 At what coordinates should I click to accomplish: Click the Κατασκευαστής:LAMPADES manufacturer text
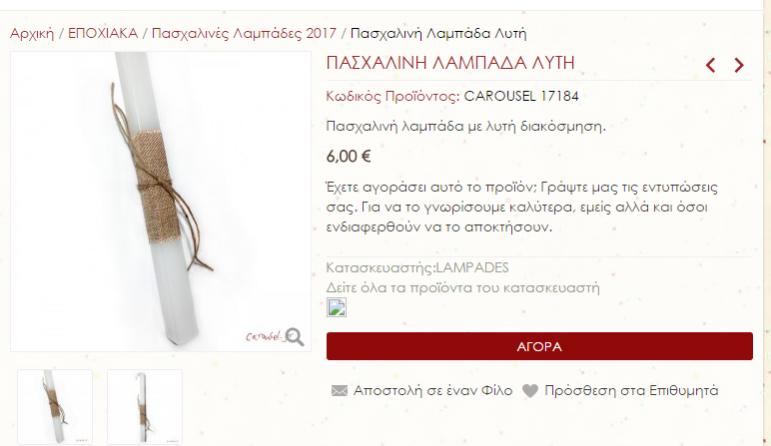coord(417,268)
